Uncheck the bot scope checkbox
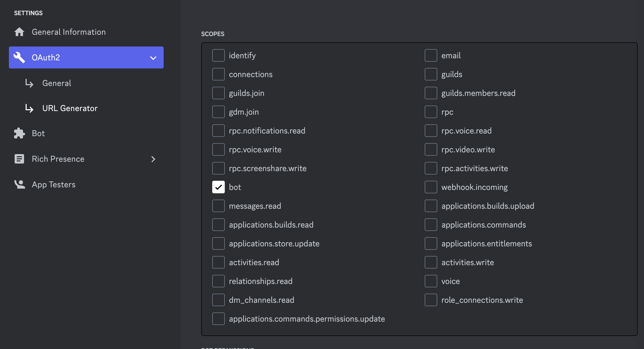 pos(218,187)
